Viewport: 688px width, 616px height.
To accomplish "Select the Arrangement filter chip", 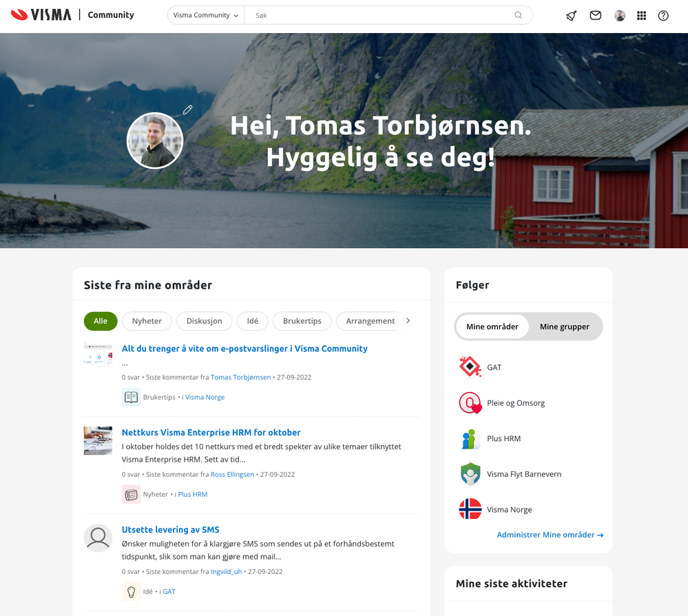I will (370, 321).
